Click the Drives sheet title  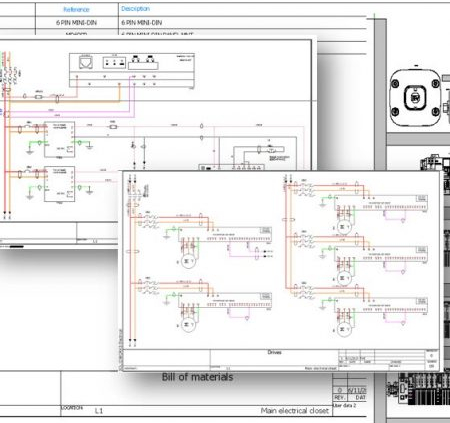(274, 352)
